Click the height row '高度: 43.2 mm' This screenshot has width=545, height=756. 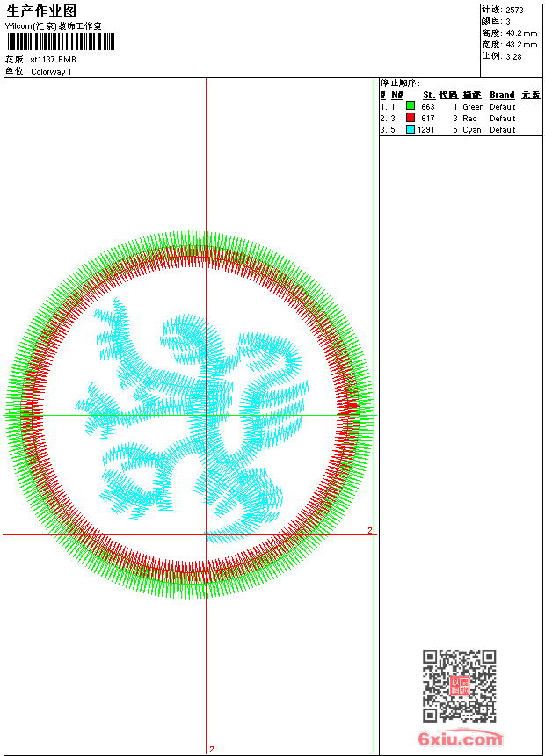(x=509, y=33)
